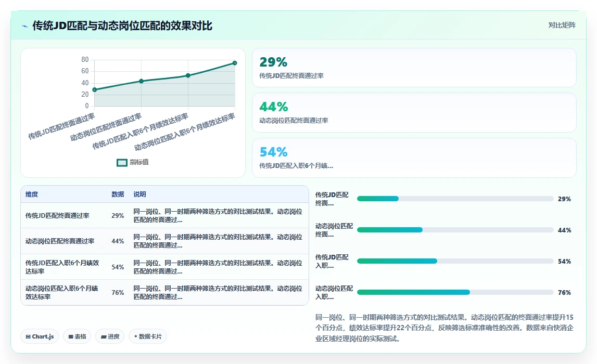Click the 76% progress bar

(x=455, y=292)
